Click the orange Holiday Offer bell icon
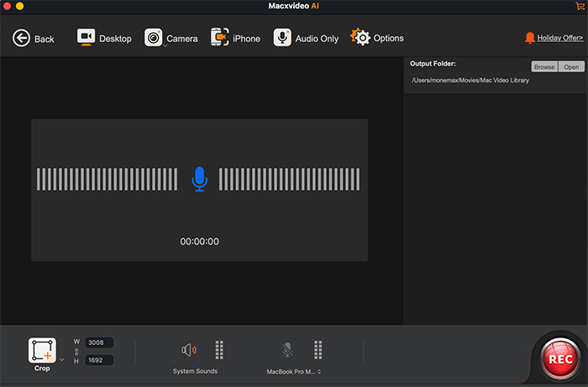Image resolution: width=588 pixels, height=387 pixels. 529,38
